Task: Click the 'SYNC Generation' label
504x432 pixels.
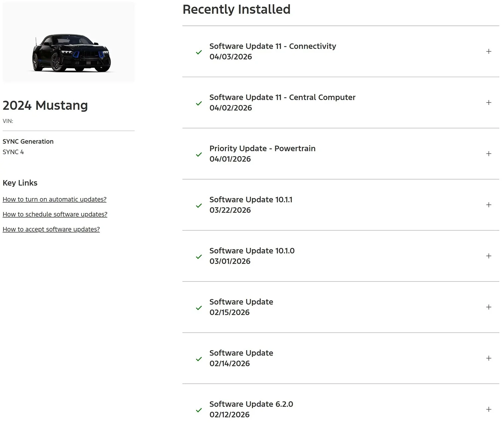Action: 28,142
